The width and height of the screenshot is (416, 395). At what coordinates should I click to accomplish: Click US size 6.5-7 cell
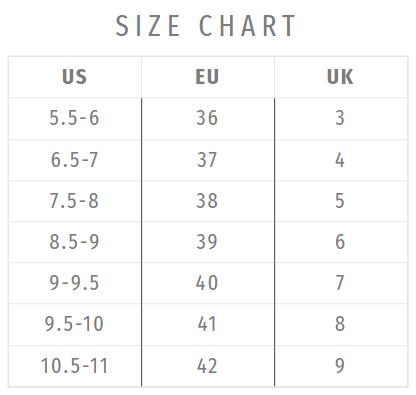(x=75, y=160)
